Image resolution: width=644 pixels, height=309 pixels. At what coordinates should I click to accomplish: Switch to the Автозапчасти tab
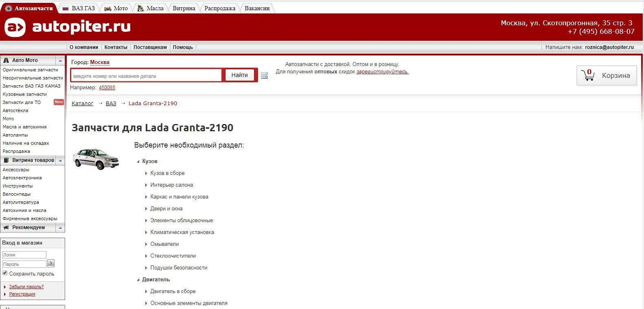click(x=29, y=8)
